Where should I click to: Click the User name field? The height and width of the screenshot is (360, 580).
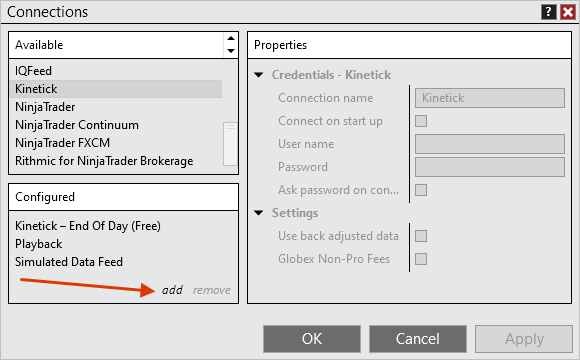click(490, 144)
